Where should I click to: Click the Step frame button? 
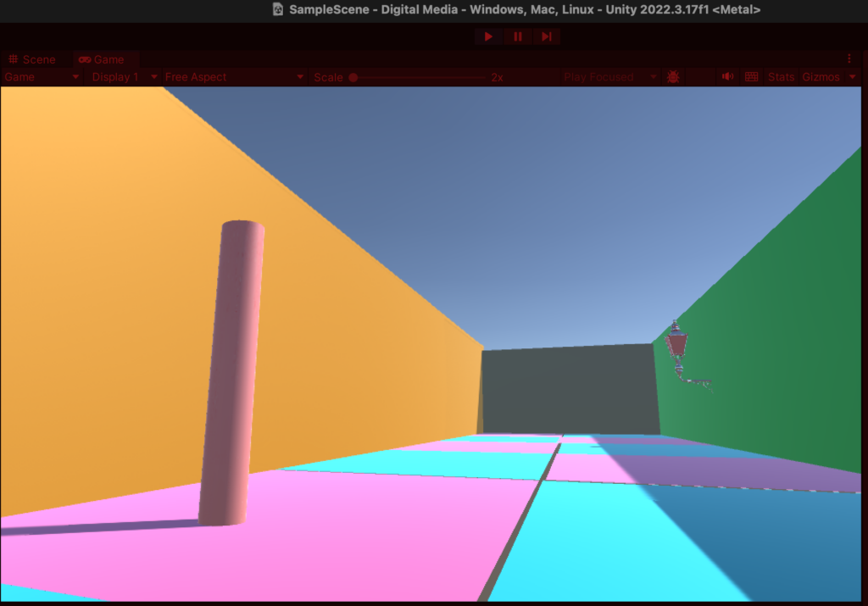[x=547, y=36]
